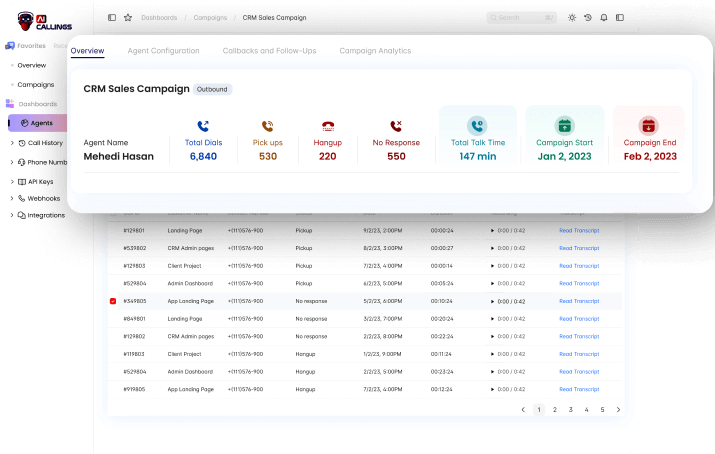Read Transcript for row #919805

click(579, 389)
